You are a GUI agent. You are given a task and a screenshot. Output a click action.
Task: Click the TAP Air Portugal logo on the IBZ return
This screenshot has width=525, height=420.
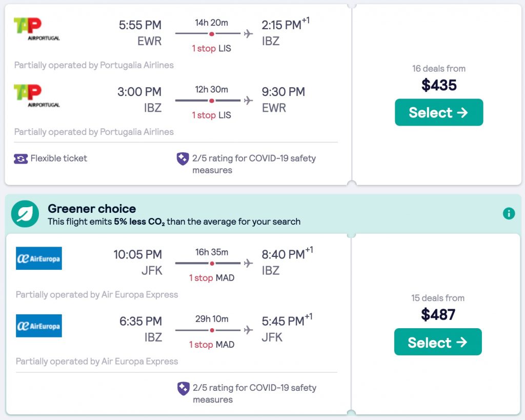point(36,96)
